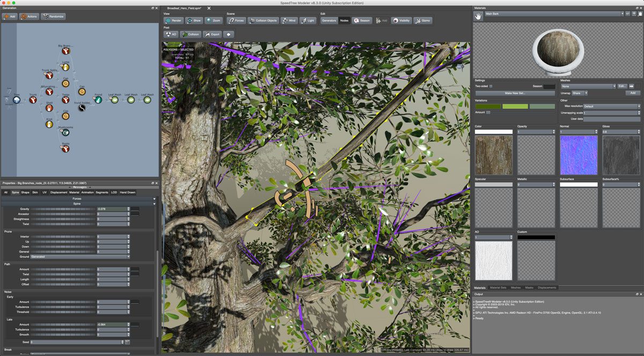Click the random seed dice icon
Screen dimensions: 644x356
(127, 342)
